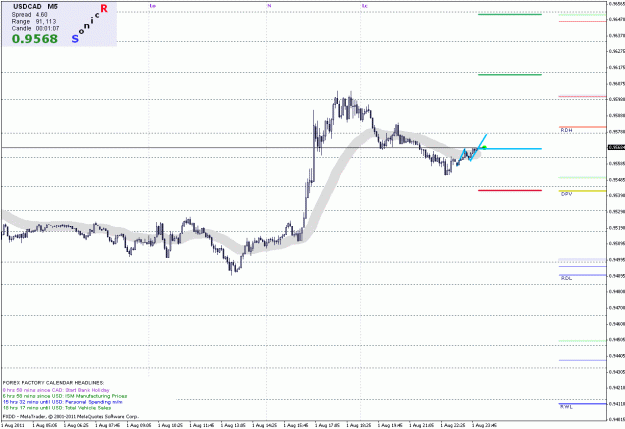Select the USD ISM Manufacturing Prices headline

tap(65, 396)
